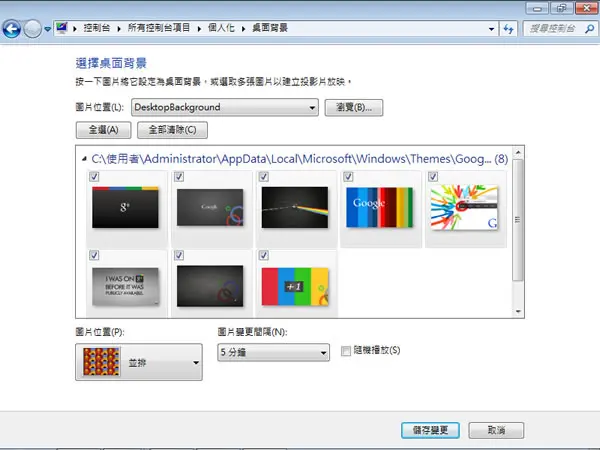This screenshot has height=450, width=600.
Task: Collapse the C:\使用者 folder group triangle
Action: click(x=84, y=158)
